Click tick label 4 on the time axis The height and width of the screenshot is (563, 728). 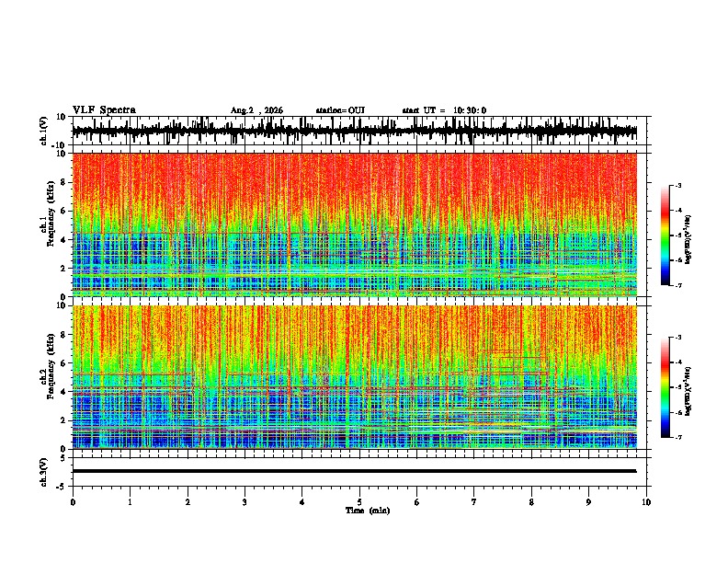tap(302, 502)
